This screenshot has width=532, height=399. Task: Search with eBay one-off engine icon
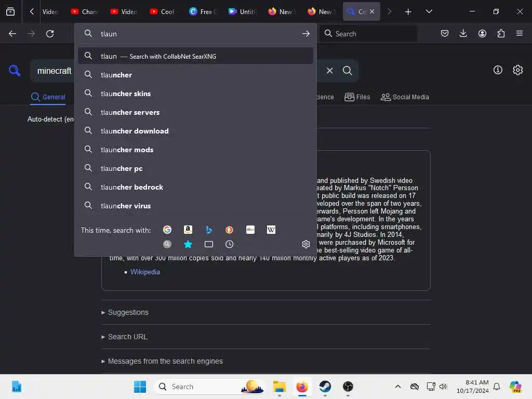[250, 230]
